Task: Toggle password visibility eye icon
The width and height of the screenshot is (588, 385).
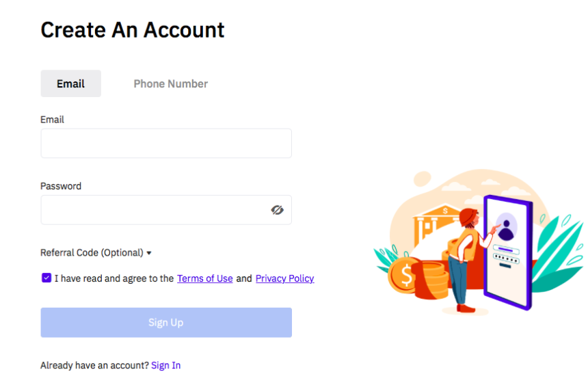Action: tap(277, 210)
